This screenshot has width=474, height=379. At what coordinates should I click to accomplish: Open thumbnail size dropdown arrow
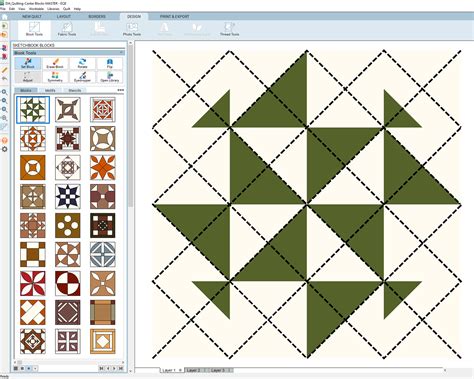point(35,368)
